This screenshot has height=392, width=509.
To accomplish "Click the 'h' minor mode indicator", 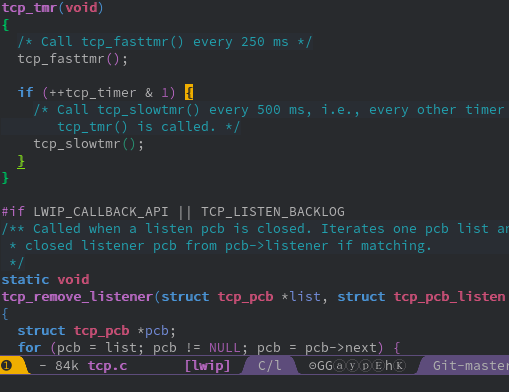I will pos(389,366).
